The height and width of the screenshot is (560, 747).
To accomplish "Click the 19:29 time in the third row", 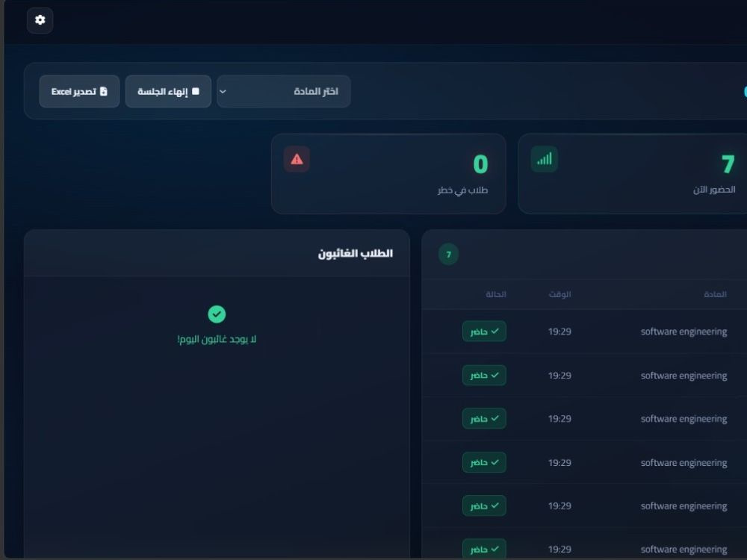I will [x=560, y=419].
